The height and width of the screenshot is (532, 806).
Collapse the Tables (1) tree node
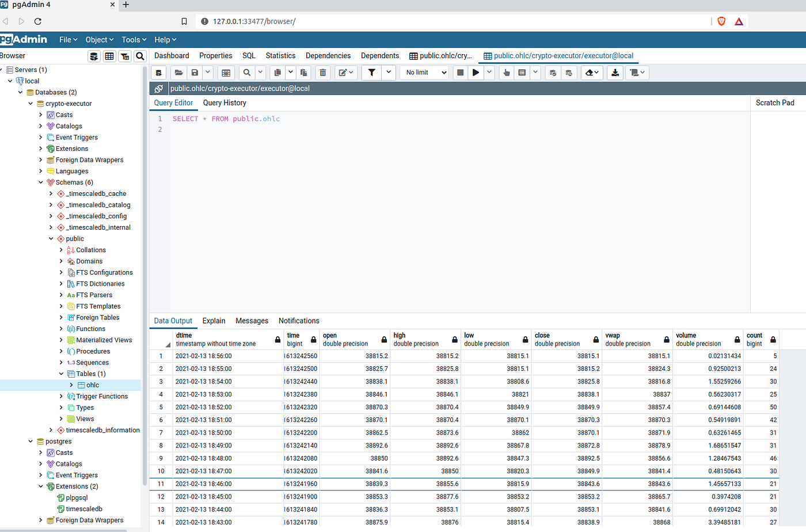pyautogui.click(x=62, y=374)
